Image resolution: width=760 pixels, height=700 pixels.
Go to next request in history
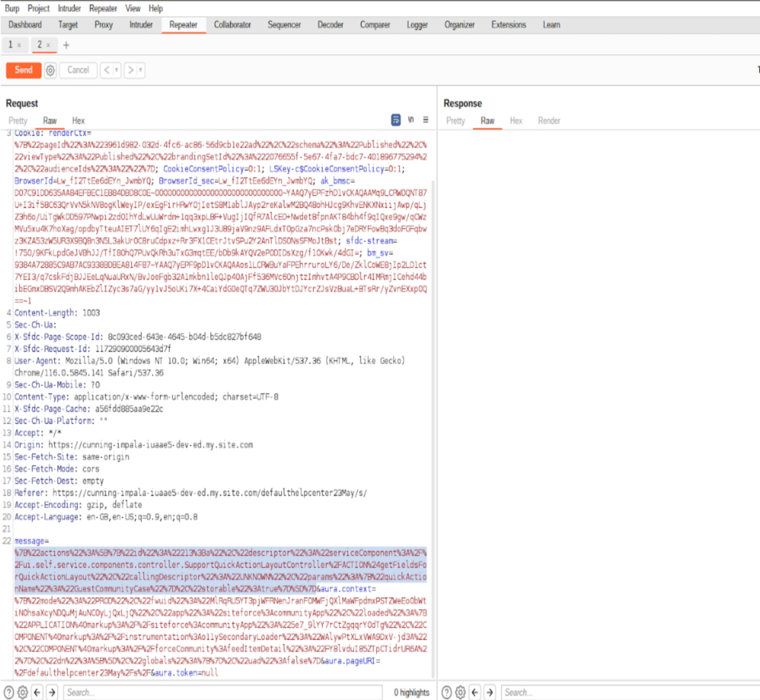pyautogui.click(x=130, y=71)
